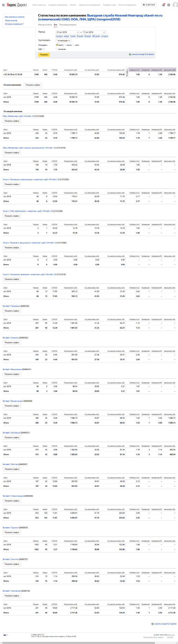The width and height of the screenshot is (178, 644).
Task: Open Прогноз бюджета in the top navigation
Action: (x=127, y=5)
